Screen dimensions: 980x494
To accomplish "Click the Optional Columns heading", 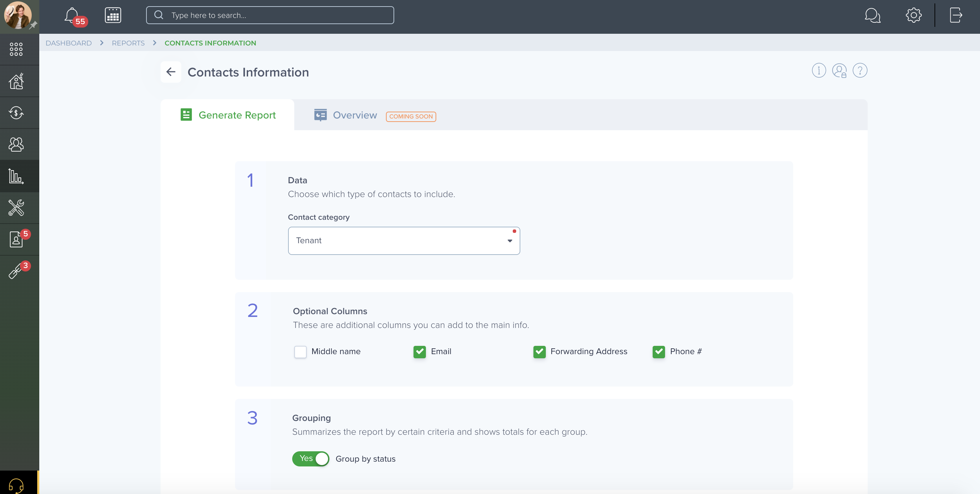I will tap(330, 311).
